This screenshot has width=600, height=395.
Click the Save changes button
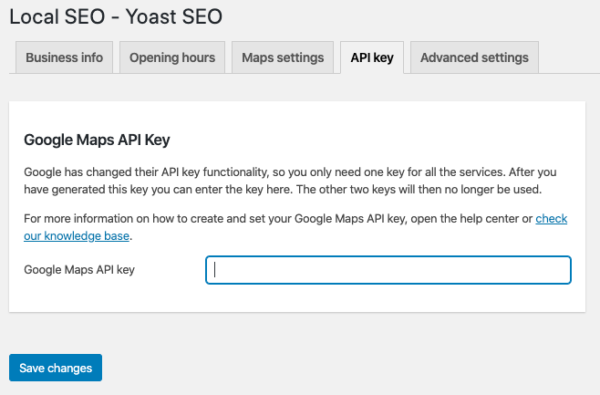pos(55,368)
